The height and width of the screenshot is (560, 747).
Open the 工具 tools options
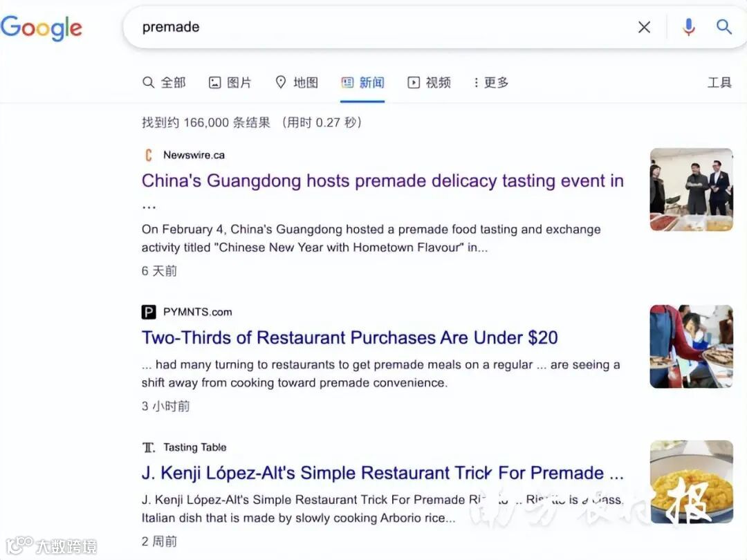719,82
